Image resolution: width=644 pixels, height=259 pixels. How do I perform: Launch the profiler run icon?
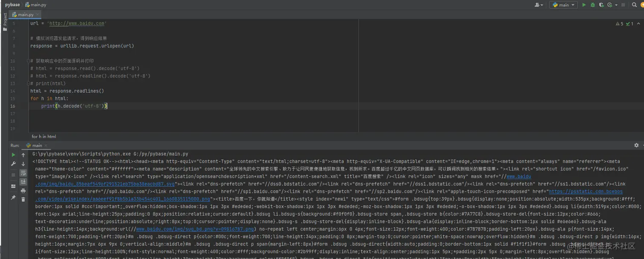609,5
